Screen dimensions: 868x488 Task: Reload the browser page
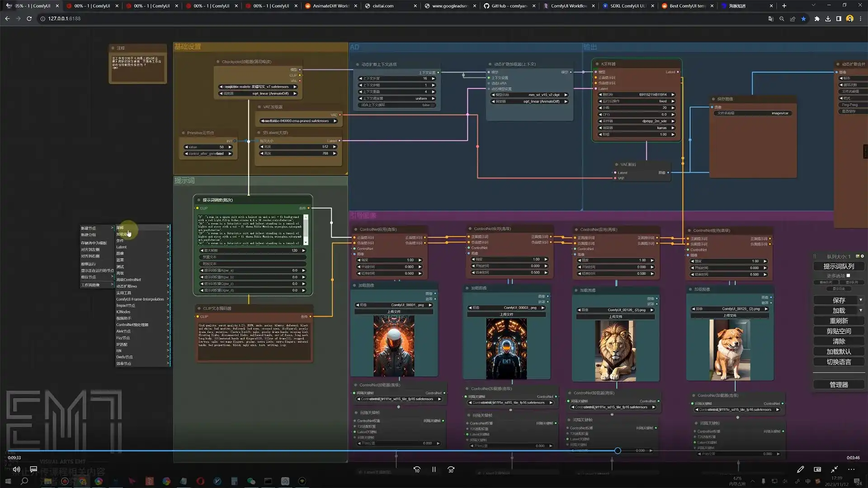pos(29,19)
